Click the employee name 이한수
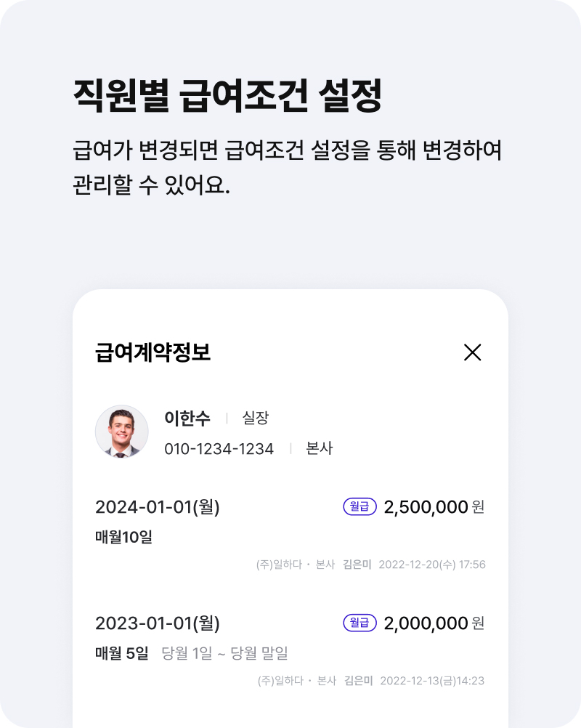The image size is (581, 728). tap(187, 418)
